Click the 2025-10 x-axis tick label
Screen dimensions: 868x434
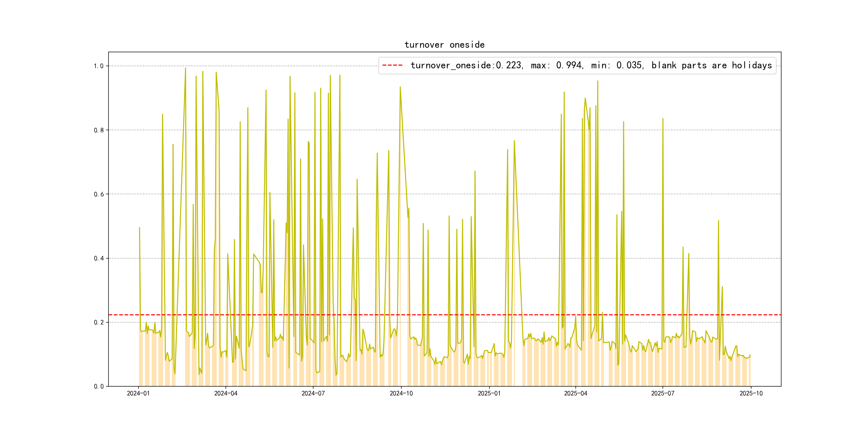[x=751, y=393]
